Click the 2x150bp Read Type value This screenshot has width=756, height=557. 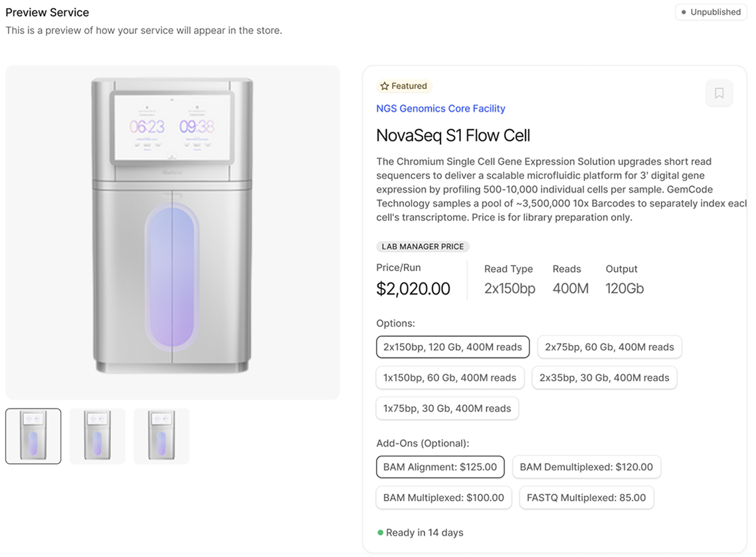click(510, 288)
